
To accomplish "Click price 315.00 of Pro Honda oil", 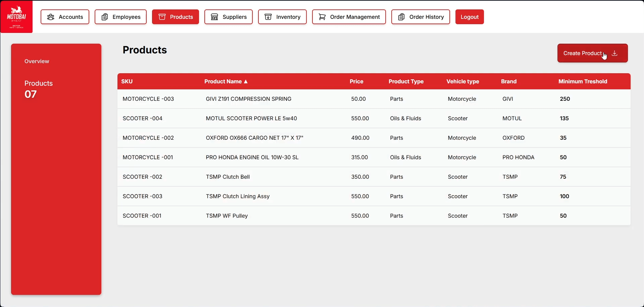I will click(x=359, y=157).
